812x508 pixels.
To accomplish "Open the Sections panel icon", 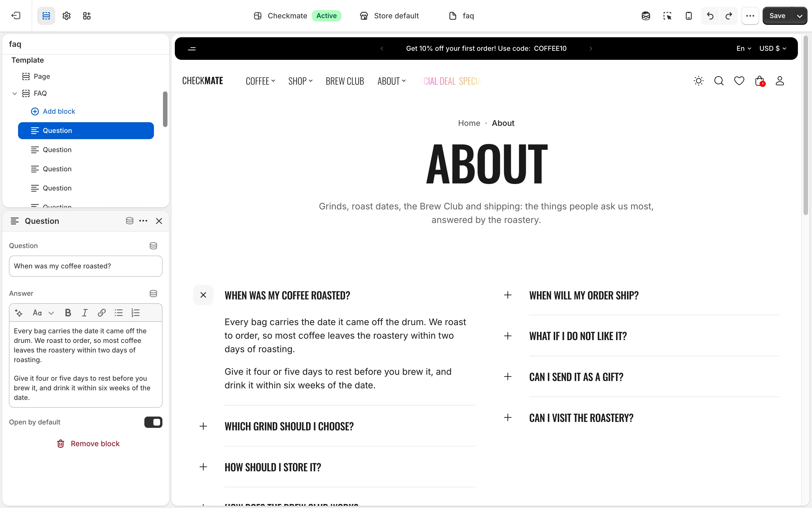I will [46, 16].
